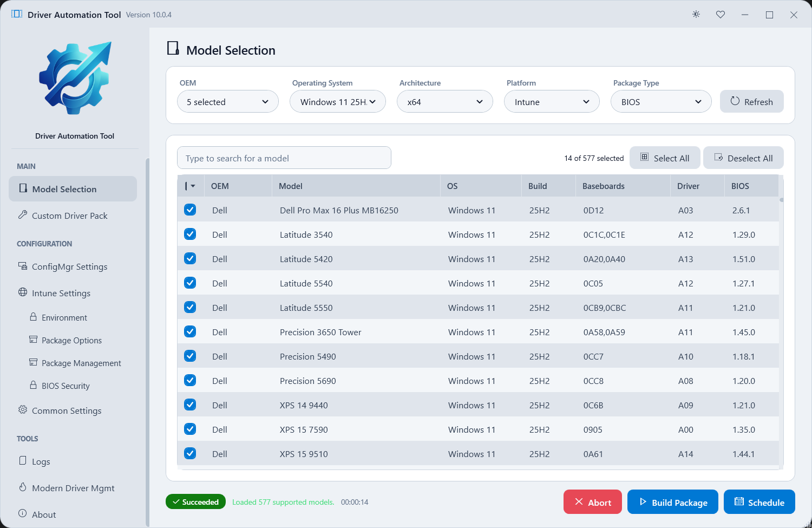Click the Build Package button

coord(673,502)
